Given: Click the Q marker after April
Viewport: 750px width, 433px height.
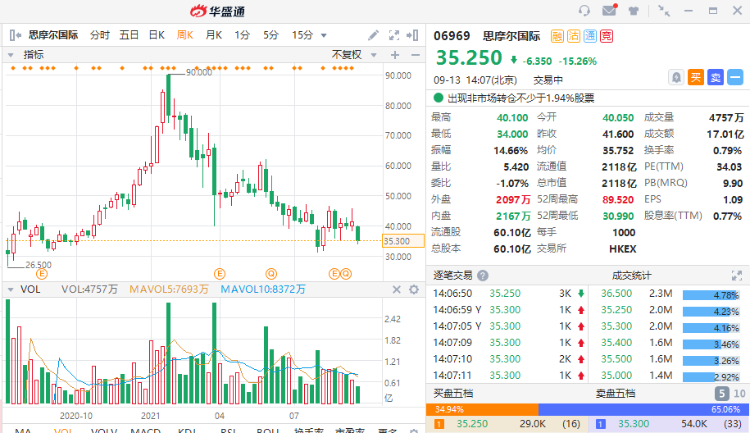Looking at the screenshot, I should pyautogui.click(x=271, y=274).
